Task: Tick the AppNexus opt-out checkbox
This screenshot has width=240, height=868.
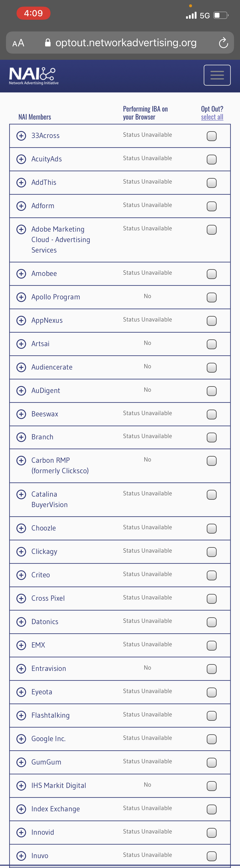Action: (211, 321)
